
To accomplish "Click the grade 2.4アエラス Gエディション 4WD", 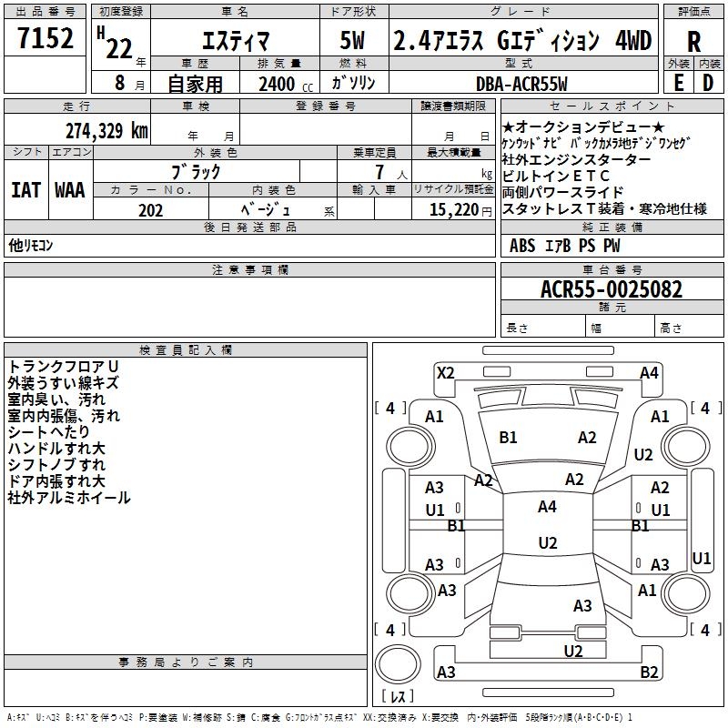I will pyautogui.click(x=522, y=40).
